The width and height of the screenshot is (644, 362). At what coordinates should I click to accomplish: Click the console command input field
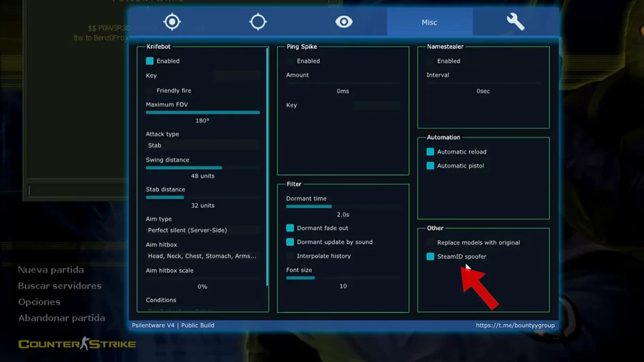tap(77, 190)
